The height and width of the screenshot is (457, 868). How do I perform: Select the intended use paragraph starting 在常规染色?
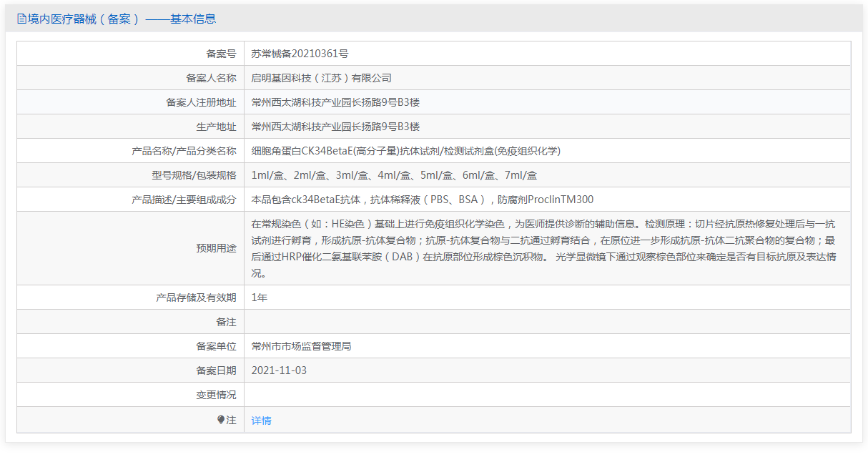[x=544, y=248]
